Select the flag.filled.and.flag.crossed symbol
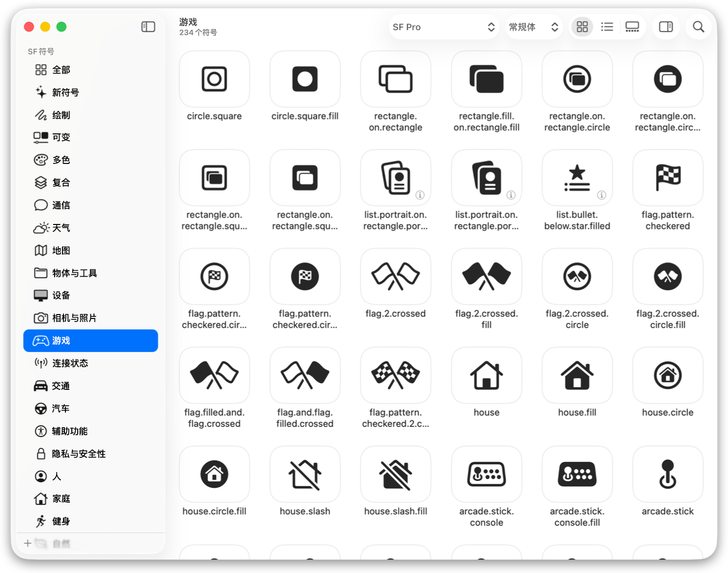The width and height of the screenshot is (728, 573). click(214, 376)
